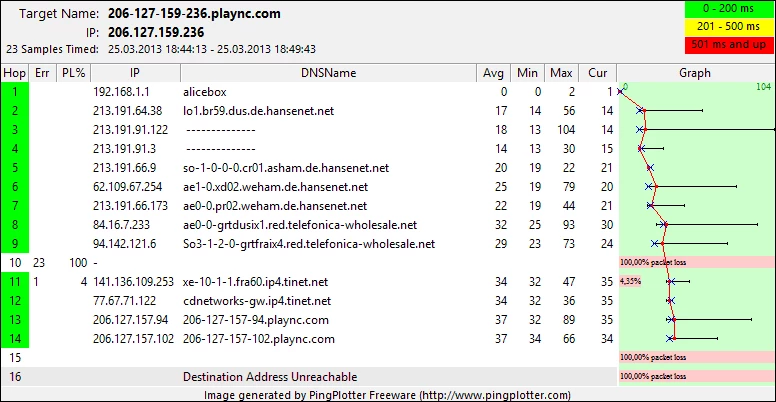The height and width of the screenshot is (402, 776).
Task: Select the green hop 14 cell
Action: (x=15, y=338)
